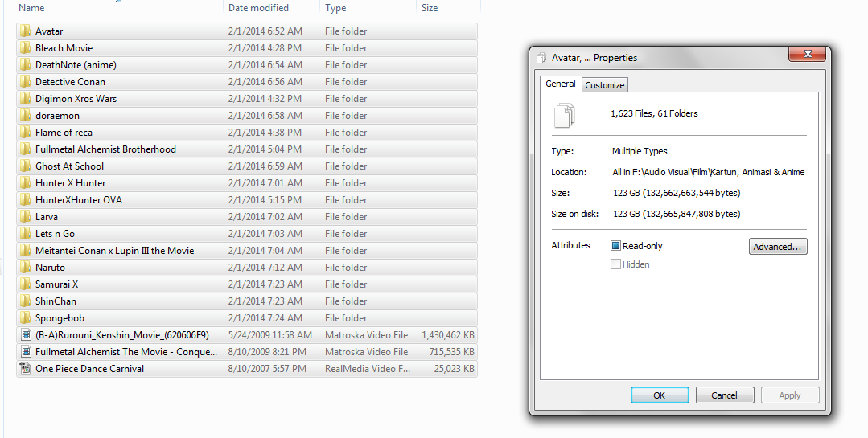Click the Detective Conan folder icon
Screen dimensions: 868x438
tap(25, 82)
